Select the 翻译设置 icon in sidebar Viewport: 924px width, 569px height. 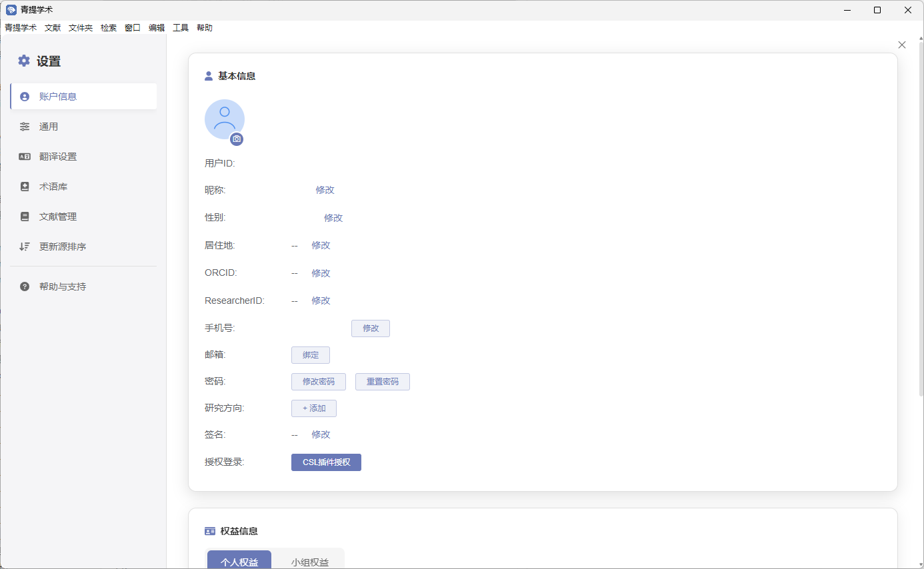(25, 157)
